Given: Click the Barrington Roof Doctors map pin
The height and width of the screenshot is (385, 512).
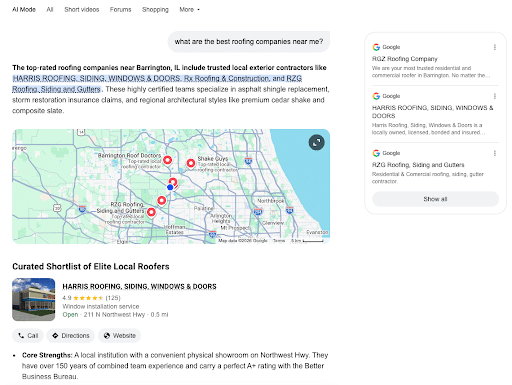Looking at the screenshot, I should 167,160.
